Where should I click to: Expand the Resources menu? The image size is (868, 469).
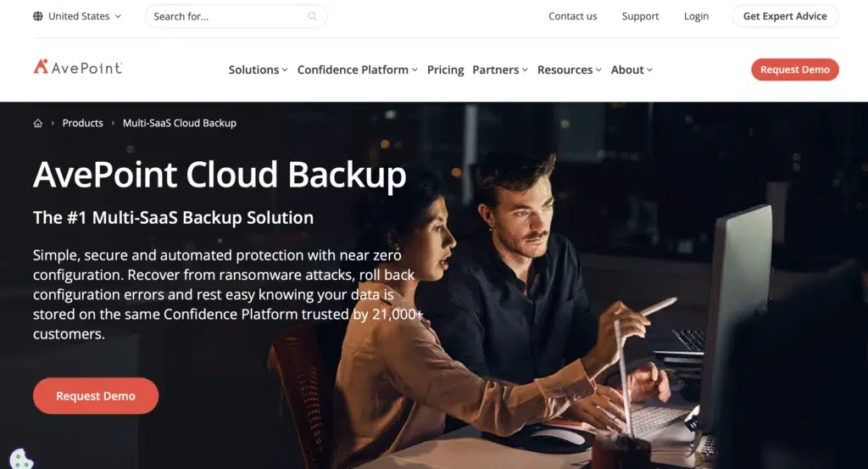click(569, 70)
